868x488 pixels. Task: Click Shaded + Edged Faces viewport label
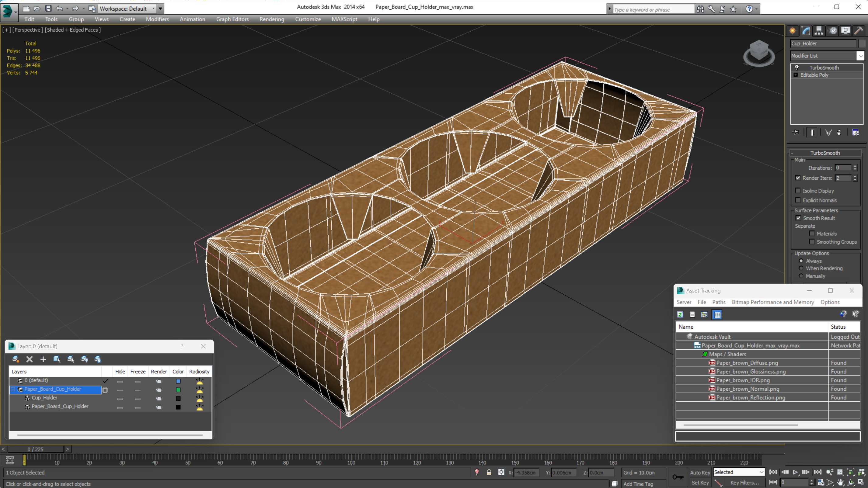pos(72,29)
